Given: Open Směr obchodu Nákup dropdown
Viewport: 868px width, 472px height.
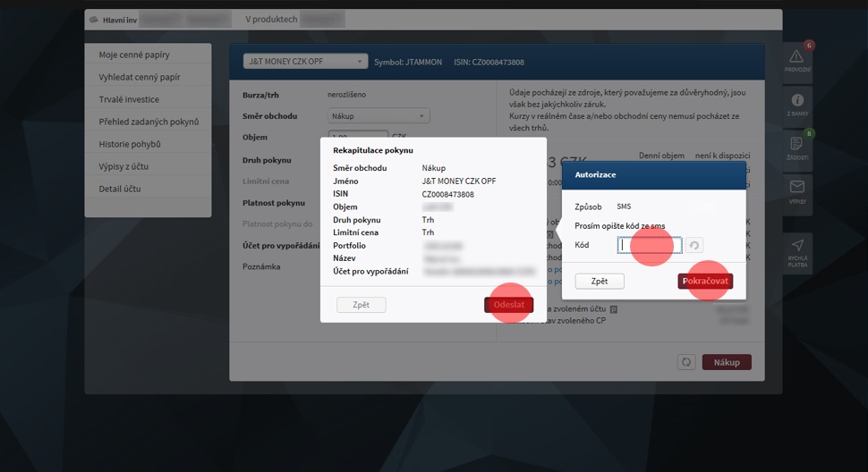Looking at the screenshot, I should (379, 116).
